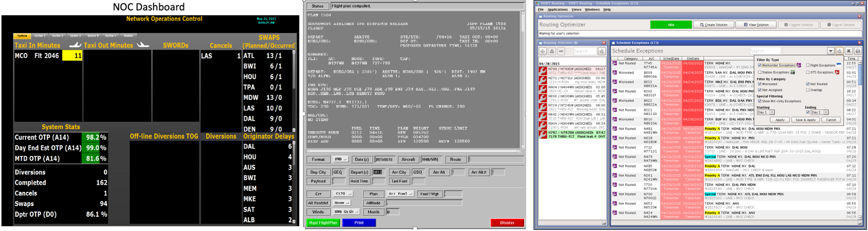The height and width of the screenshot is (231, 868).
Task: Click the minus icon in Routing Activities toolbar
Action: click(561, 51)
